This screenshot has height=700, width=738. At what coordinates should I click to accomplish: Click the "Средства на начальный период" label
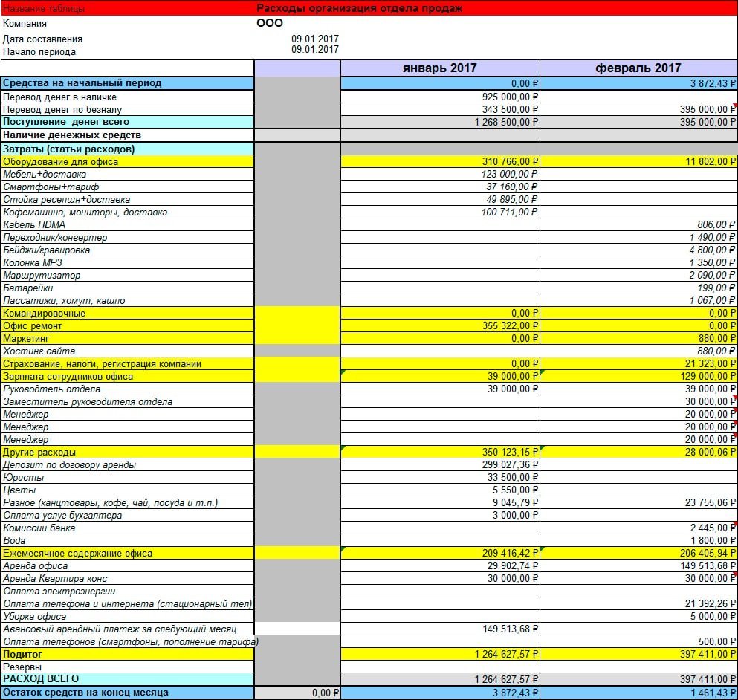[82, 83]
